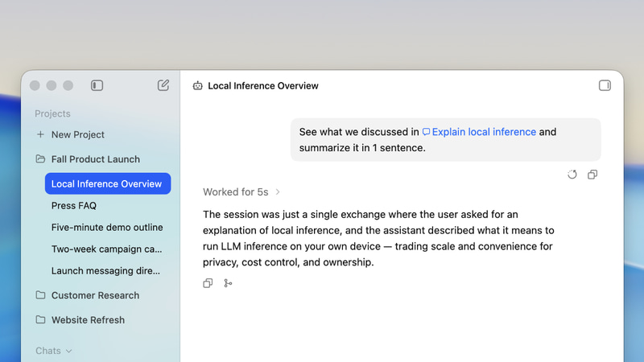Viewport: 644px width, 362px height.
Task: Collapse the Chats section chevron
Action: click(69, 351)
